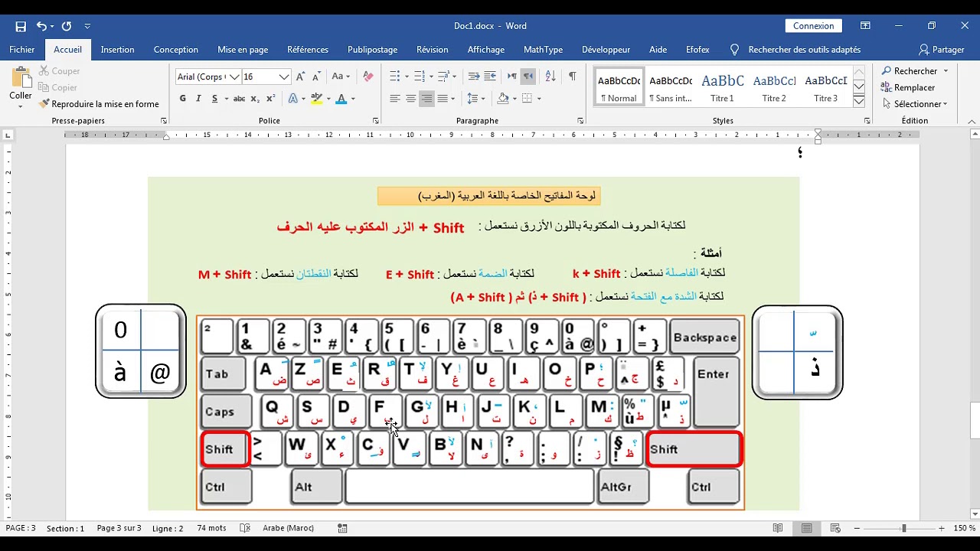Toggle the print layout view button
The height and width of the screenshot is (551, 980).
(x=807, y=528)
